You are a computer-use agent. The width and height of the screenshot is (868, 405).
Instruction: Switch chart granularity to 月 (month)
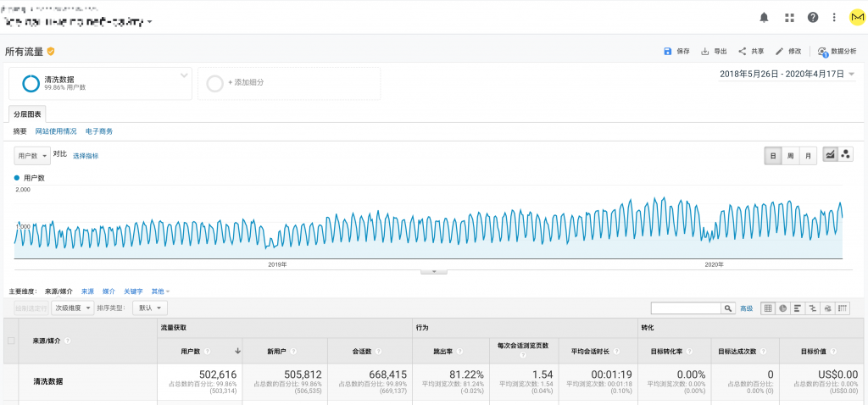(x=808, y=155)
